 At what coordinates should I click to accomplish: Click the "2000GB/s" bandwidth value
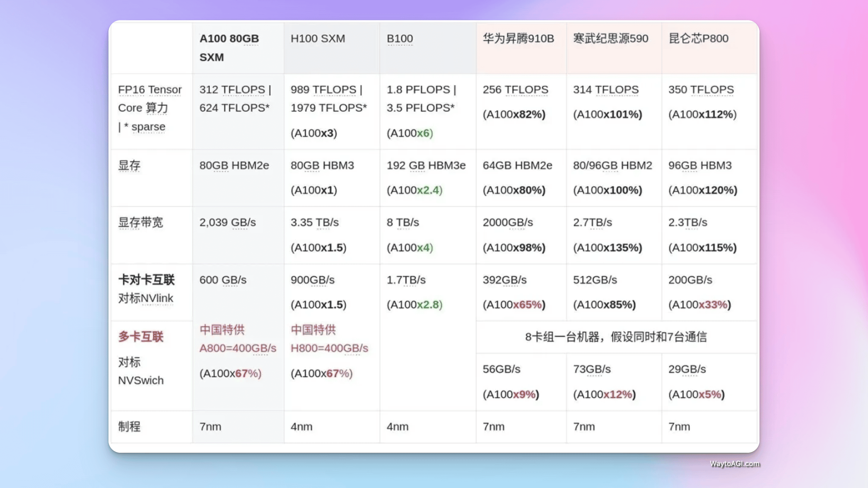508,222
